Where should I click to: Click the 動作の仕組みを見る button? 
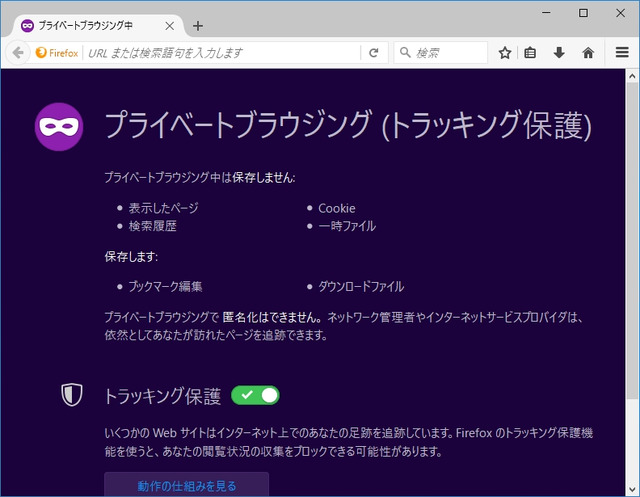point(187,485)
